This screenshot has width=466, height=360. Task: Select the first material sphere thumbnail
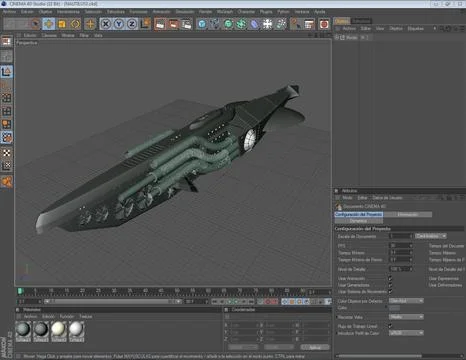[x=23, y=329]
